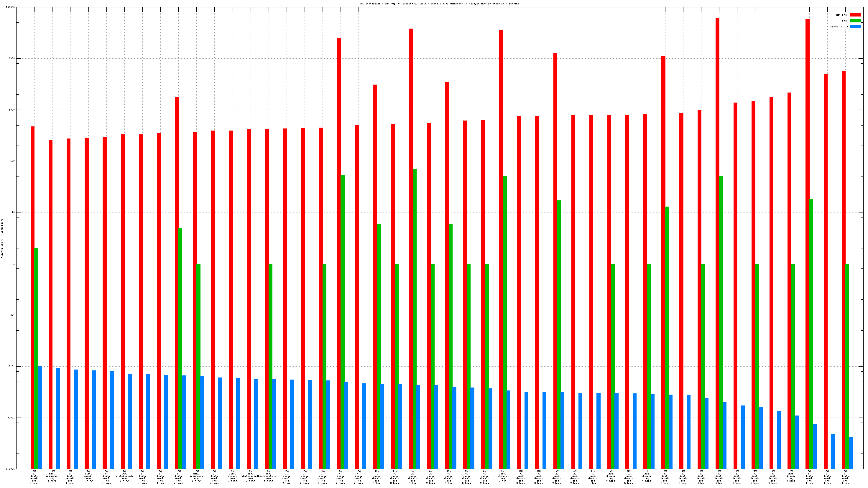
Task: Click the RBL Statistics chart title
Action: point(439,4)
